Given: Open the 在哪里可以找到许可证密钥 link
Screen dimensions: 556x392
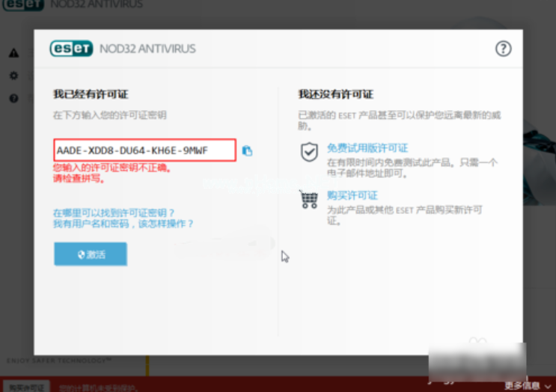Looking at the screenshot, I should pyautogui.click(x=114, y=212).
